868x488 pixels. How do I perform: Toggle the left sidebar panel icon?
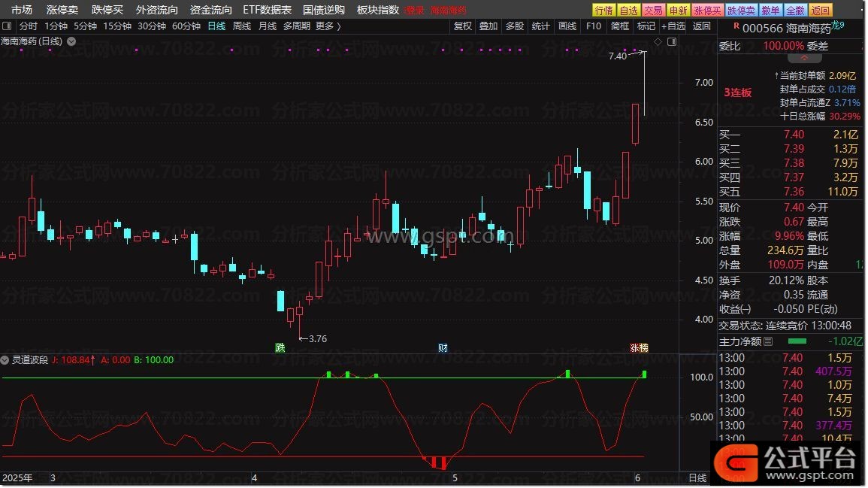pyautogui.click(x=7, y=26)
